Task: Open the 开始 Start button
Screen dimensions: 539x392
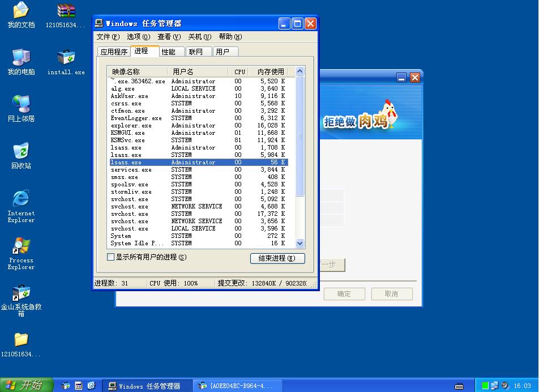Action: click(27, 385)
